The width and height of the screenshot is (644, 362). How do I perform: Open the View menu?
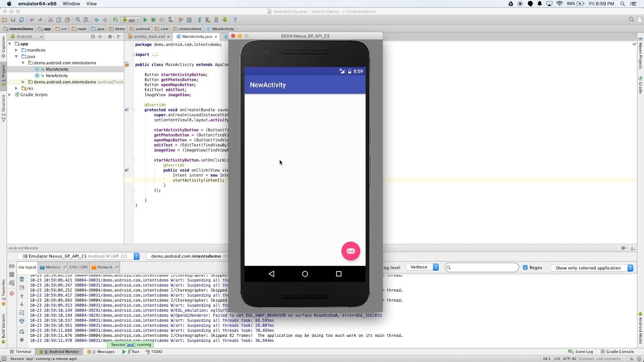click(92, 4)
